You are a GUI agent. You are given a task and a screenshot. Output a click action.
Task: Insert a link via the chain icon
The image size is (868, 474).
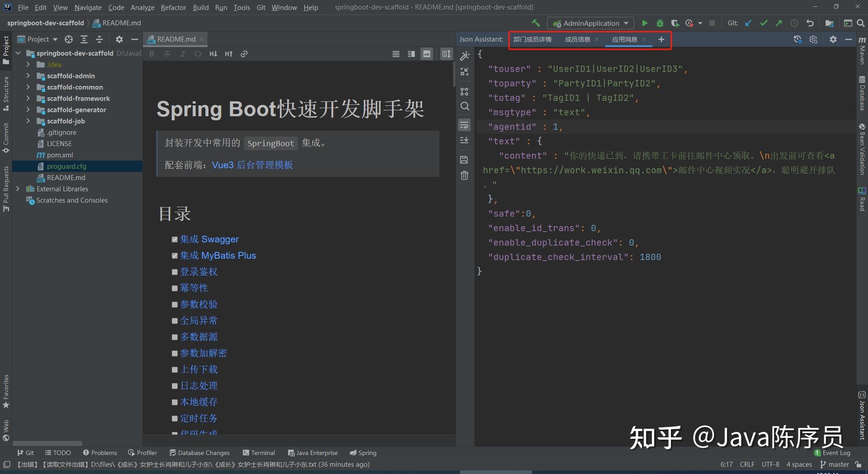click(245, 53)
